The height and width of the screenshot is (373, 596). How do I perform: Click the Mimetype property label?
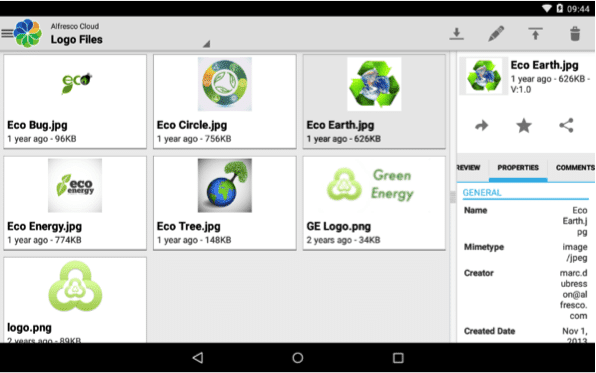click(484, 247)
